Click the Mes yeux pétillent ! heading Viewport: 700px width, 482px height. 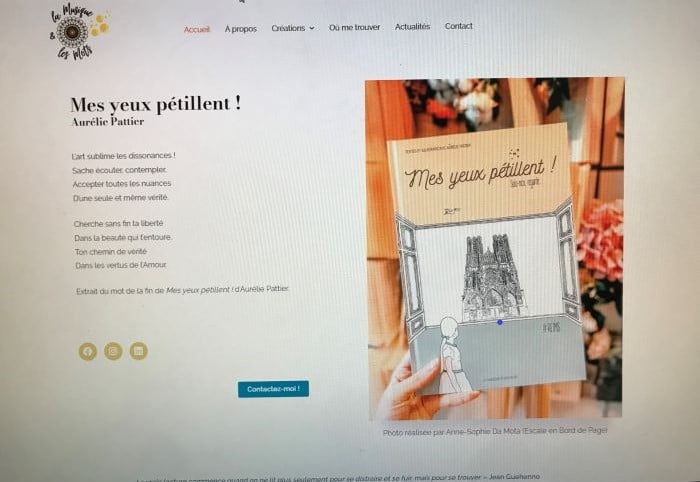coord(155,104)
